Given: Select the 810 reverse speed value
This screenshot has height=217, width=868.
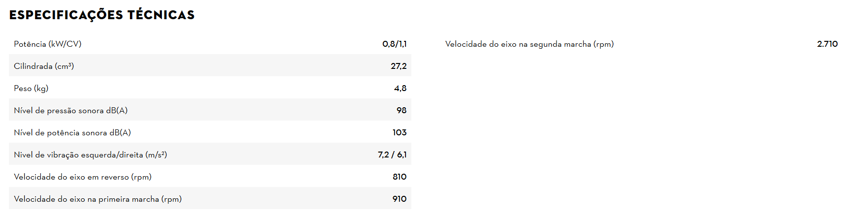Looking at the screenshot, I should 400,177.
